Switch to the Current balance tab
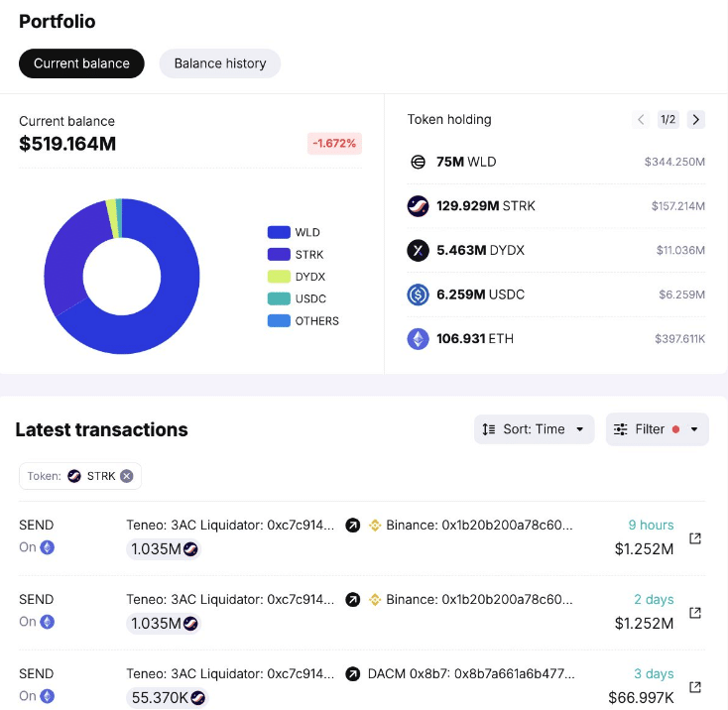Screen dimensions: 728x710 (81, 63)
